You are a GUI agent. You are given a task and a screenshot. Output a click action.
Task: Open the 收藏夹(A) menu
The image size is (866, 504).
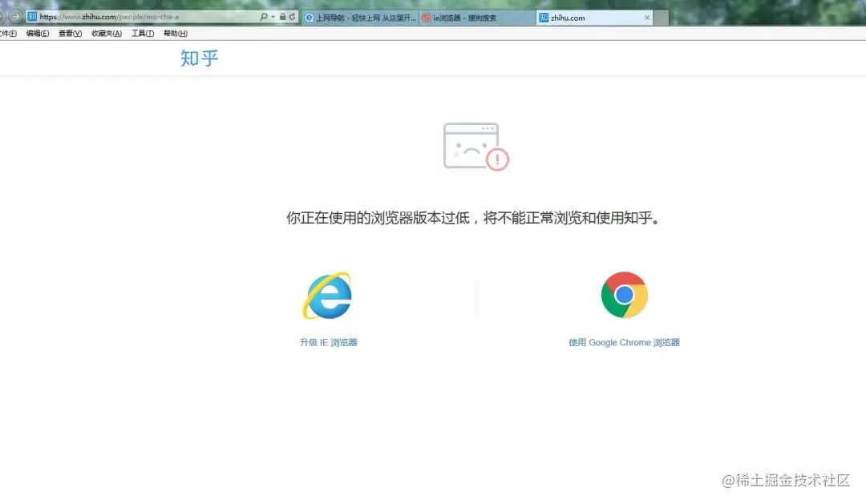[x=107, y=33]
